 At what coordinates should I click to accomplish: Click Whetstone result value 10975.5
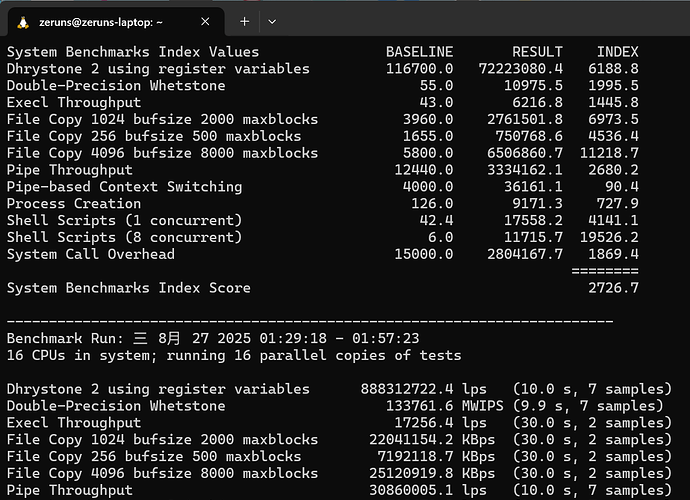click(533, 85)
